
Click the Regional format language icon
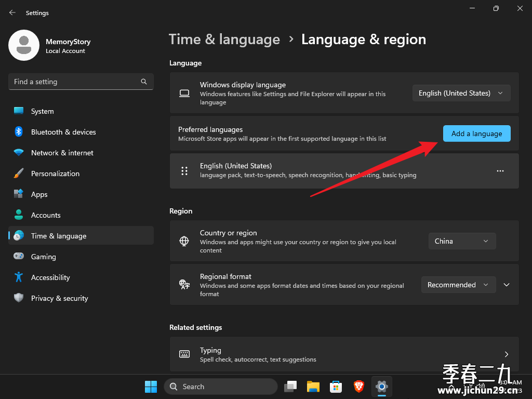[x=184, y=284]
